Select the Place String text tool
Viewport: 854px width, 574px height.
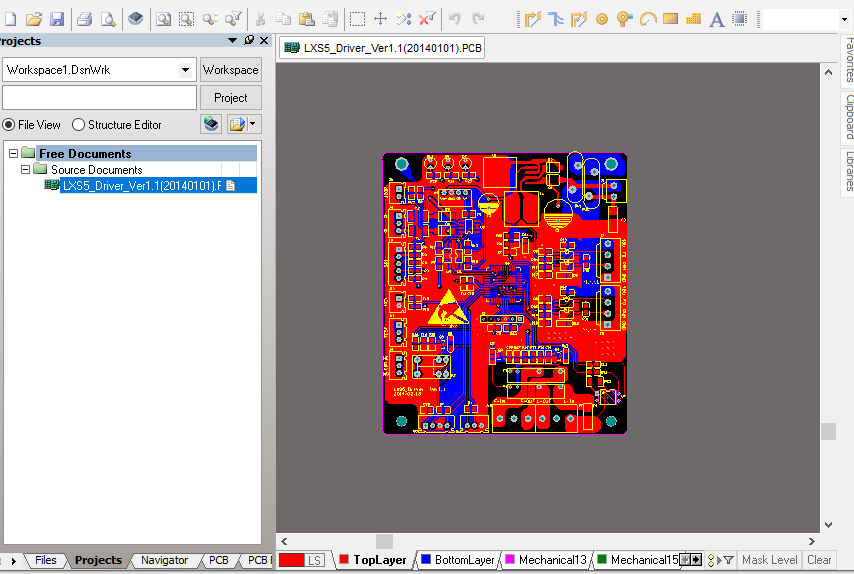tap(717, 19)
